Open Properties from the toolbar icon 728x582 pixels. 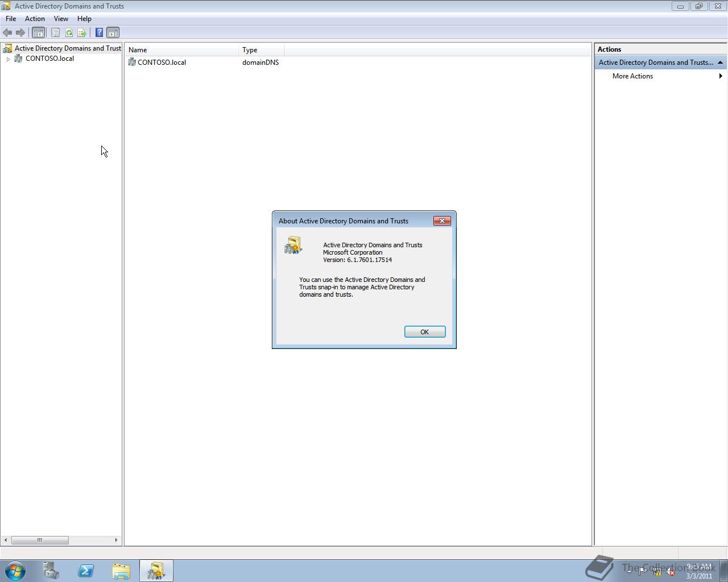55,33
